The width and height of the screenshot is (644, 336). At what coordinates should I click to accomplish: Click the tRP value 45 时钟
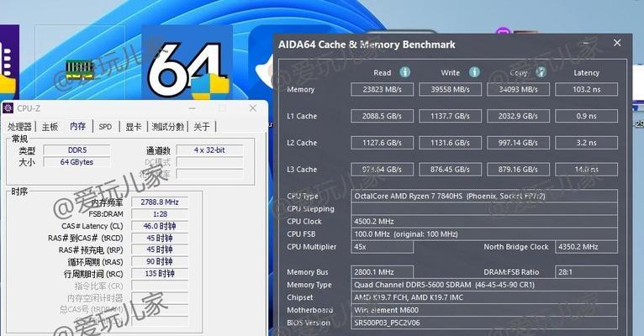pyautogui.click(x=160, y=249)
